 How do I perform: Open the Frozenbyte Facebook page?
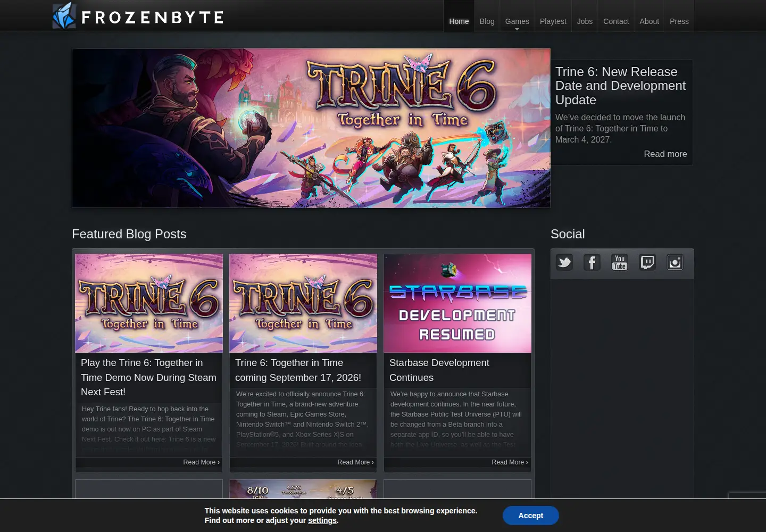tap(592, 262)
